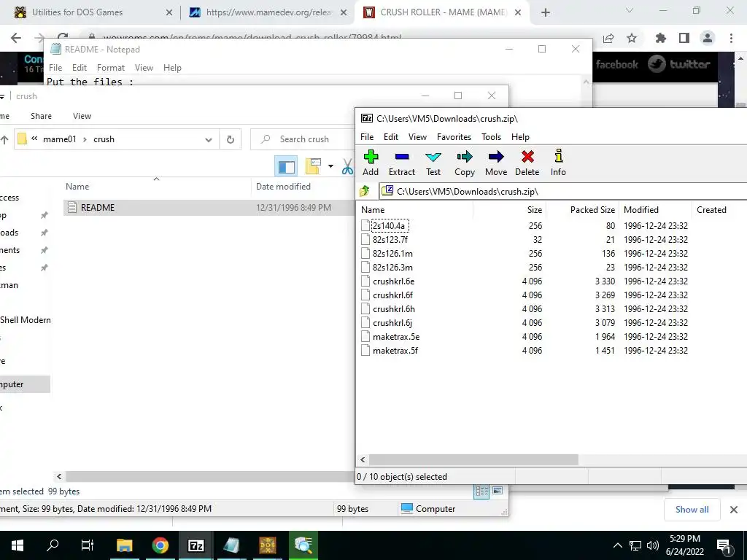Viewport: 747px width, 560px height.
Task: Click the Chrome back arrow
Action: (x=16, y=38)
